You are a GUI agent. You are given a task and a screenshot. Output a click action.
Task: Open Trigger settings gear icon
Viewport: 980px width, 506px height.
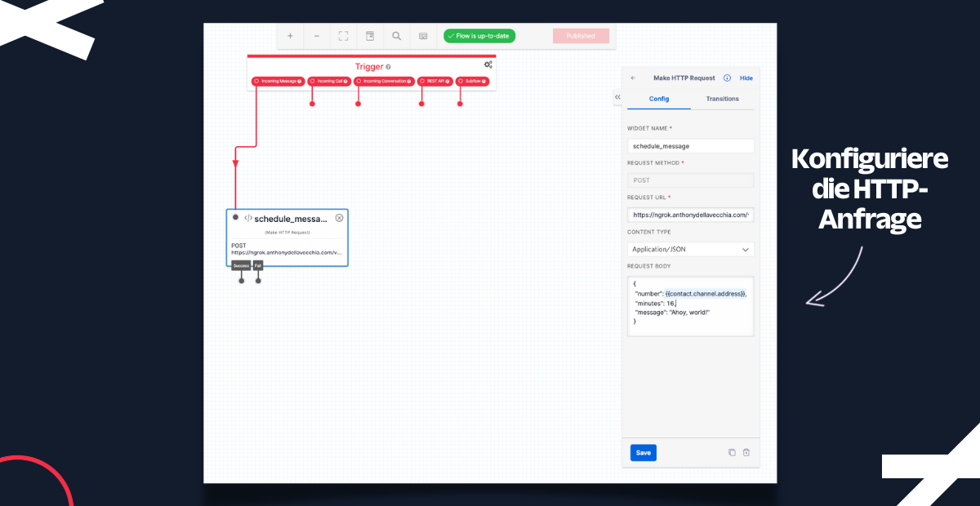[x=488, y=64]
